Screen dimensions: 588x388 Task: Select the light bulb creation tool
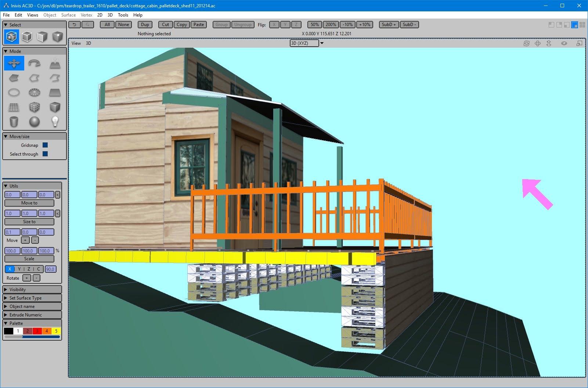(x=55, y=122)
